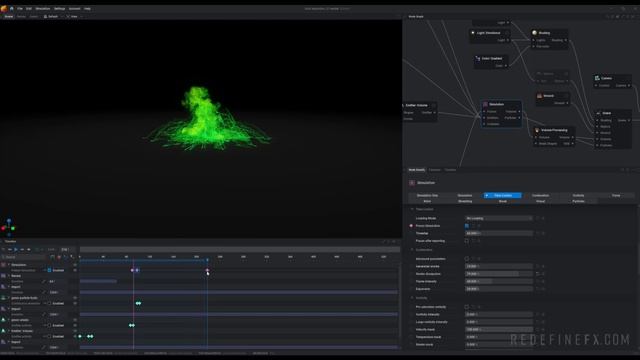The width and height of the screenshot is (640, 360).
Task: Click the red keyframe dot beside Freeze Simulation
Action: tap(411, 226)
